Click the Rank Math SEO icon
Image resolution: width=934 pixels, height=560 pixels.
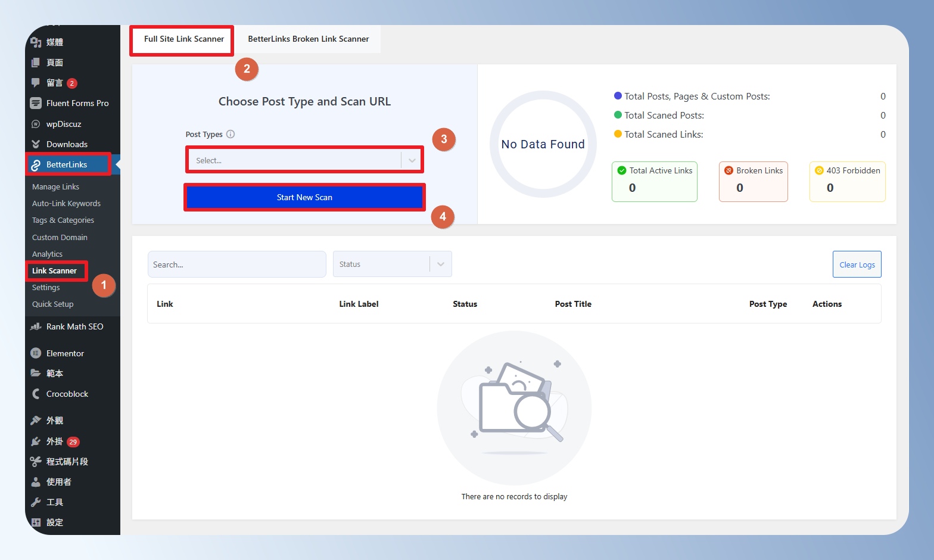click(36, 326)
